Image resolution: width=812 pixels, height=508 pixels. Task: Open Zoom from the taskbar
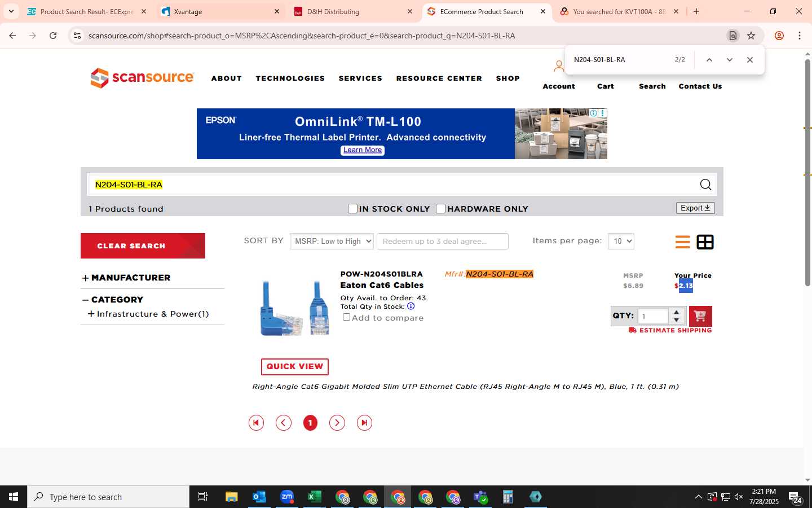(287, 497)
